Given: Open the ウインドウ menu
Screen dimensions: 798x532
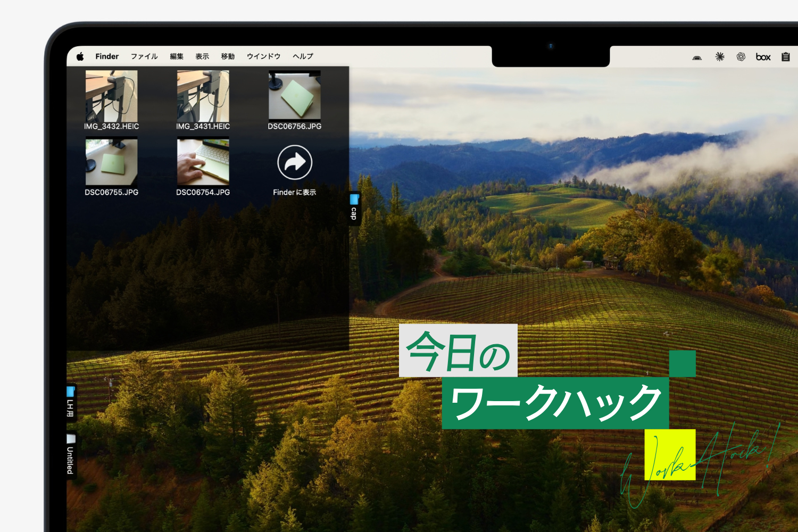Looking at the screenshot, I should (263, 56).
